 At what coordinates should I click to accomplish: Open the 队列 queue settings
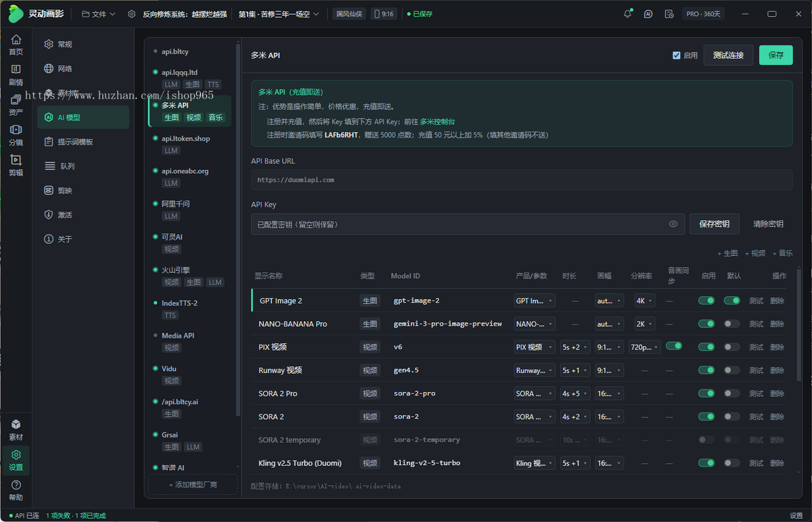point(83,166)
